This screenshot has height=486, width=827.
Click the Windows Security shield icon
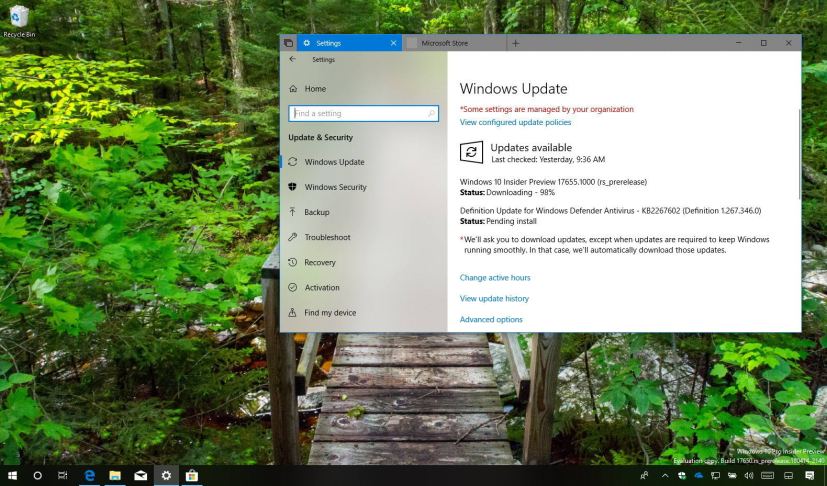pyautogui.click(x=293, y=187)
